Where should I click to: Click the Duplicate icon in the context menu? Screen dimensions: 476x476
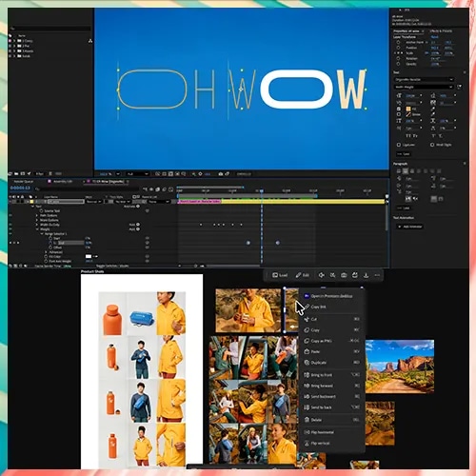(307, 363)
